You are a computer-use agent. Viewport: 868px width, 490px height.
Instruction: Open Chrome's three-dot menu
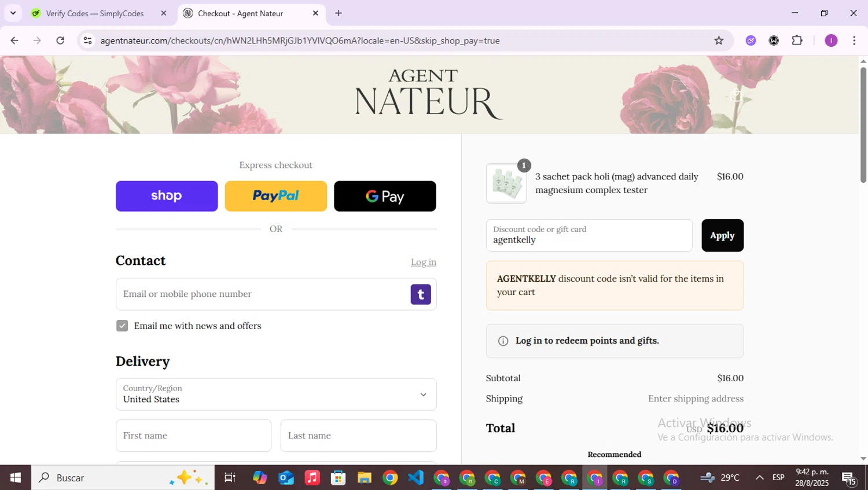pyautogui.click(x=854, y=40)
